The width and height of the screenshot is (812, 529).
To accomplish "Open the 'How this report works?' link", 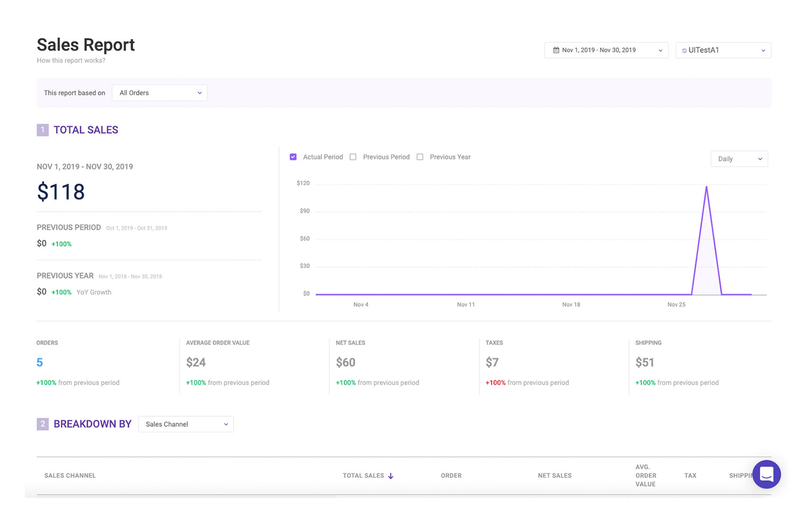I will coord(71,60).
